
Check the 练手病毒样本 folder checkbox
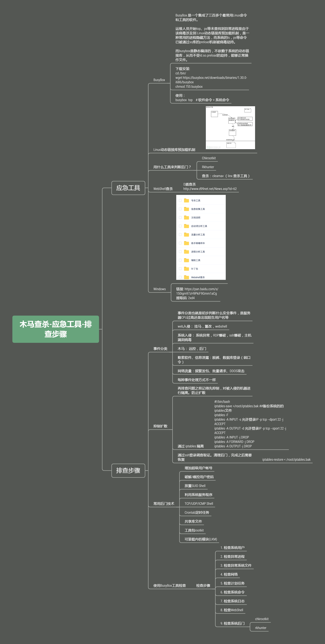coord(180,243)
